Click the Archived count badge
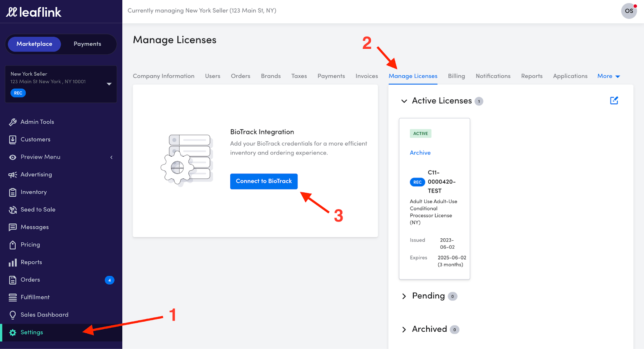Viewport: 644px width, 349px height. tap(454, 330)
